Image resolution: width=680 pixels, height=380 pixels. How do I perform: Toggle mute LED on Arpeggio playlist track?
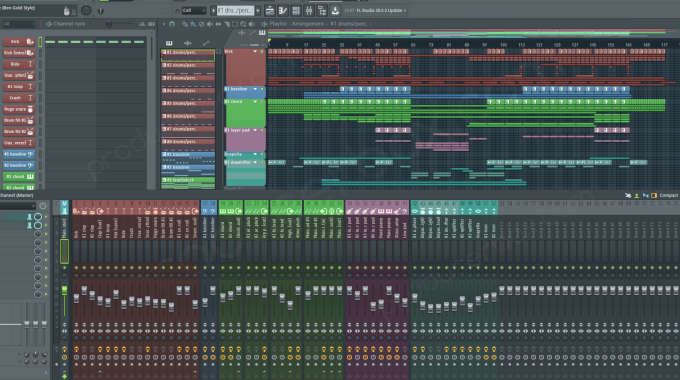(x=262, y=154)
